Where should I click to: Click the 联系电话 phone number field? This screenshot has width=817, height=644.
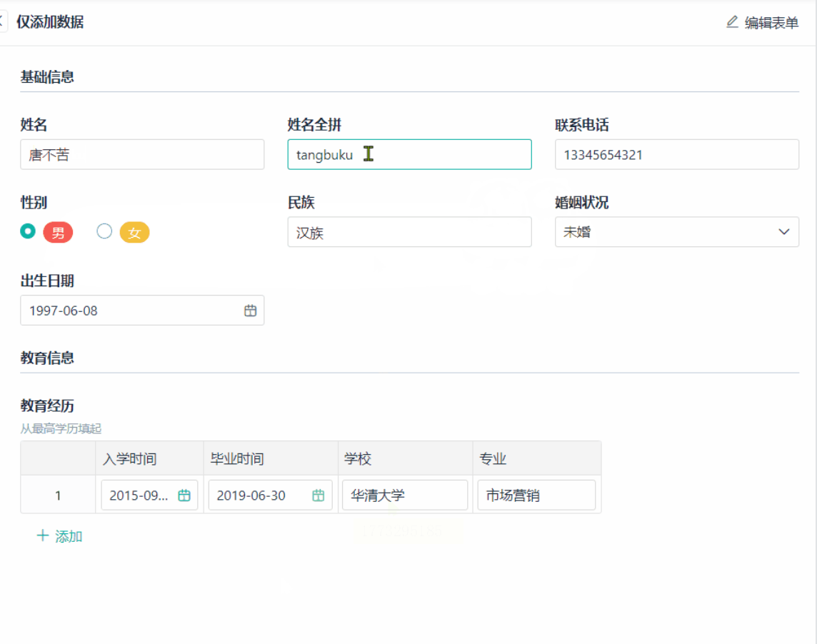(x=676, y=154)
